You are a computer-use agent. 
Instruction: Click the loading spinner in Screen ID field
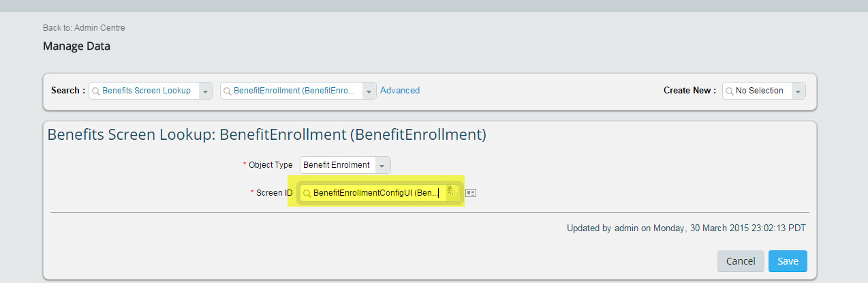(x=452, y=192)
